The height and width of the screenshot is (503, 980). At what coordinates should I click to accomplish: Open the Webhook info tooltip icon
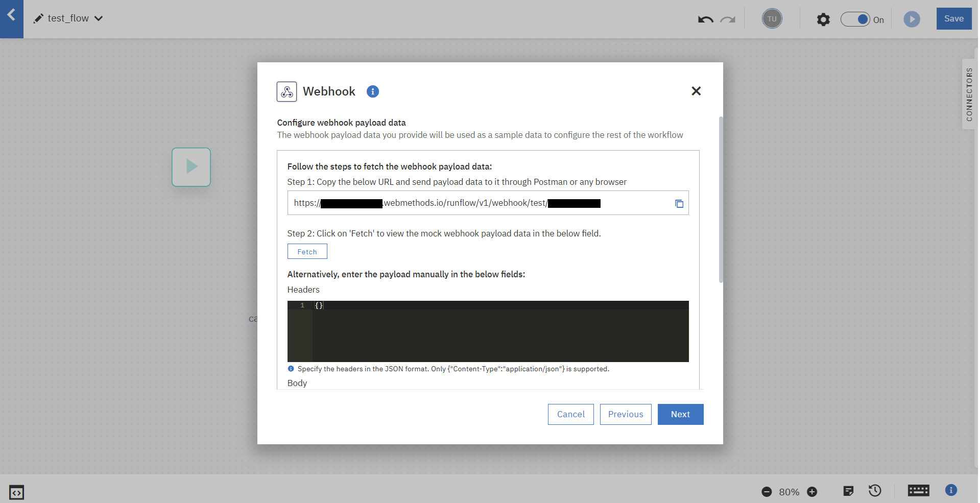coord(373,91)
